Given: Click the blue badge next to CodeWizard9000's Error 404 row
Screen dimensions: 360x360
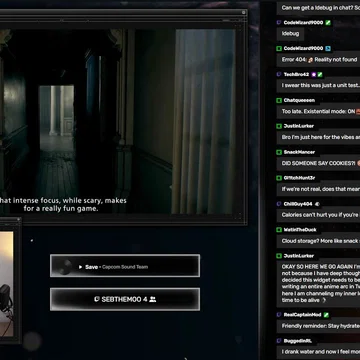Looking at the screenshot, I should 328,49.
